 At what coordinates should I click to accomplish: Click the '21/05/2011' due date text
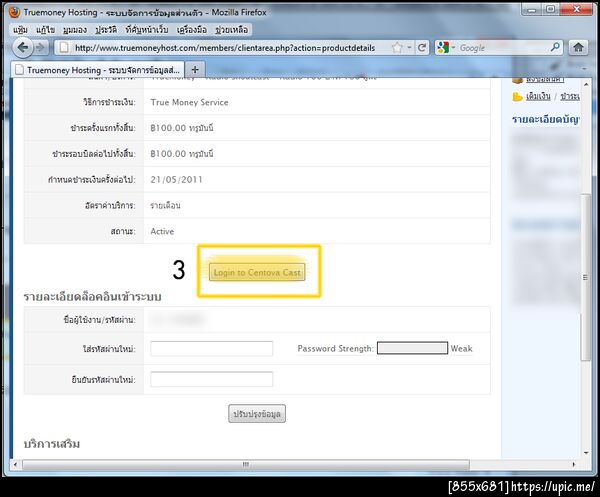click(x=176, y=179)
